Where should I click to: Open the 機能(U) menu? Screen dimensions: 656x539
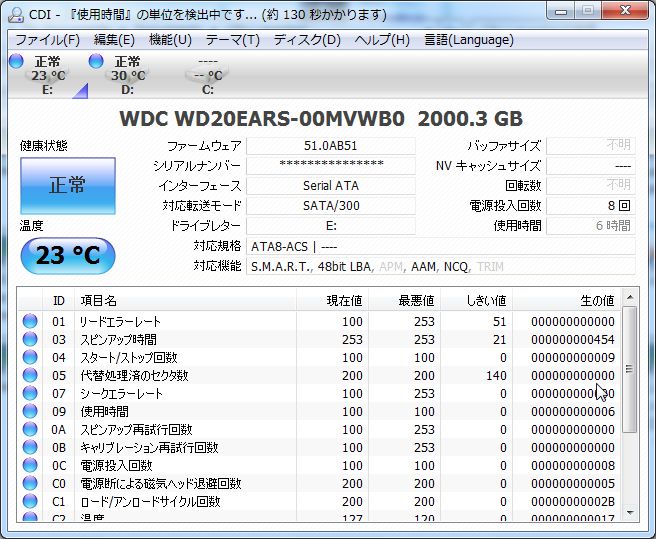click(170, 40)
